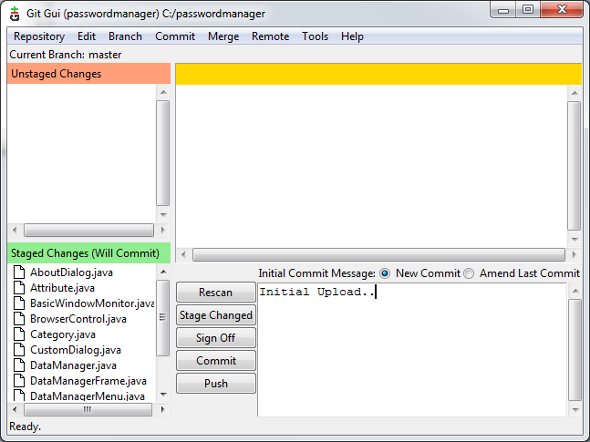Click the Unstaged Changes header
590x442 pixels.
(x=89, y=74)
